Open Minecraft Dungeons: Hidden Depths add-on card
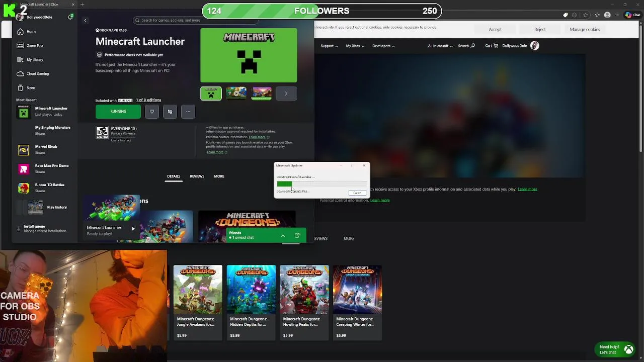Viewport: 644px width, 362px height. click(251, 303)
